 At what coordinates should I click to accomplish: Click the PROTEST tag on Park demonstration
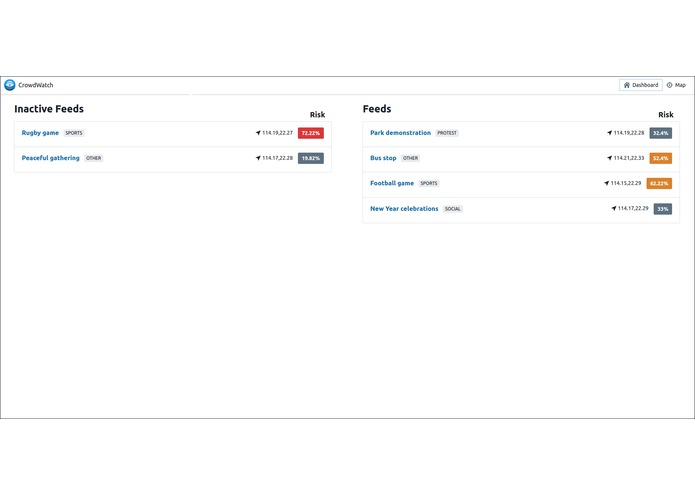tap(447, 133)
